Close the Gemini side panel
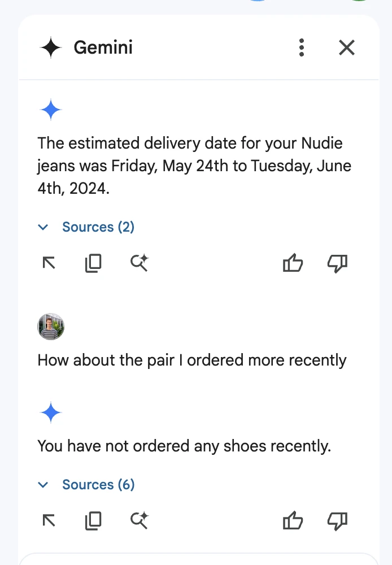392x565 pixels. (x=346, y=48)
